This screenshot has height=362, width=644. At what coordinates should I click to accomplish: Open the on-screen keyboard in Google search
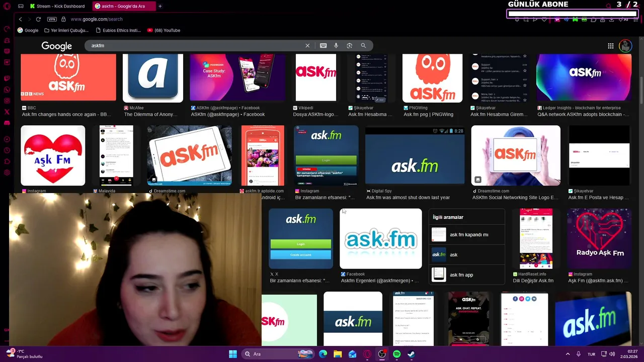click(323, 45)
